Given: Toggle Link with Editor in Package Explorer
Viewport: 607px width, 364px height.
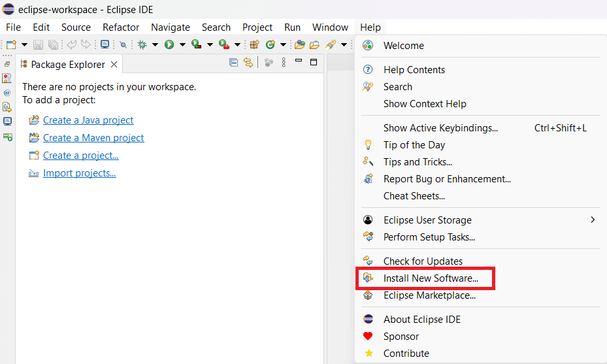Looking at the screenshot, I should 248,62.
